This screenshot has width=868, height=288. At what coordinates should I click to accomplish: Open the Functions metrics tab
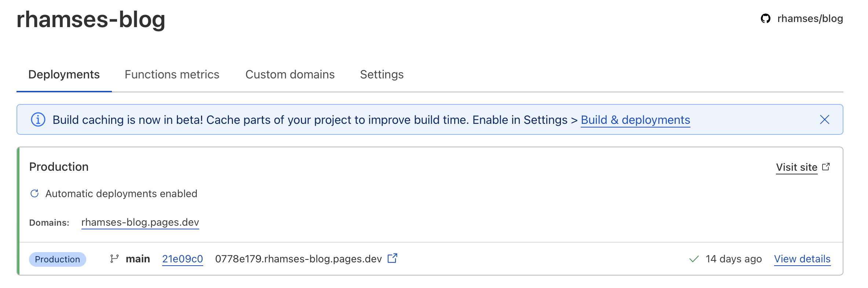point(172,75)
